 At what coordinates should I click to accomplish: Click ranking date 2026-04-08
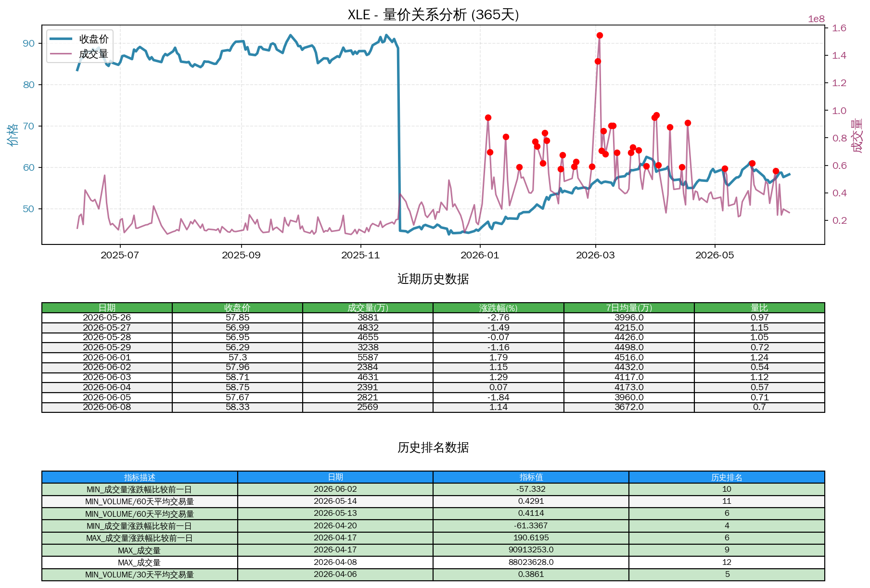pos(335,562)
